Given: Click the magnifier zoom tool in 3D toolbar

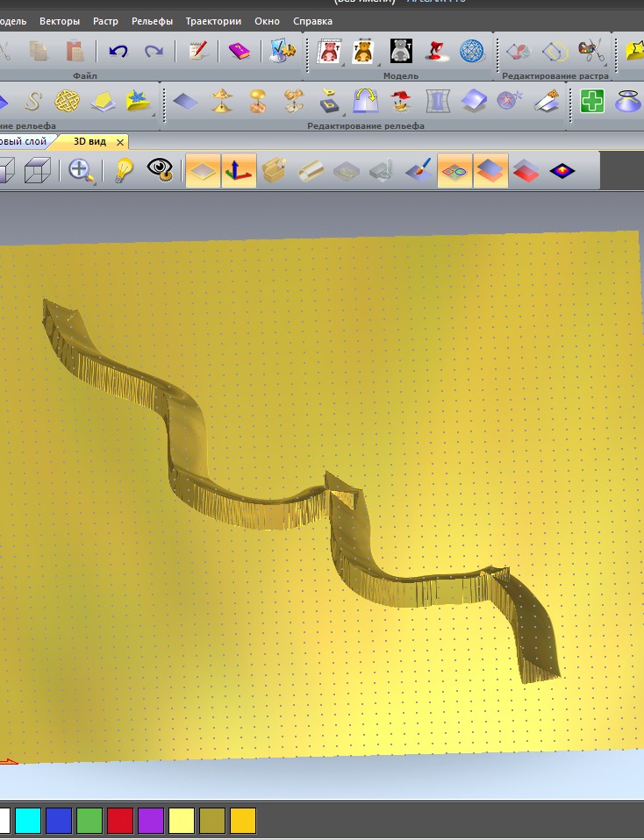Looking at the screenshot, I should 81,170.
